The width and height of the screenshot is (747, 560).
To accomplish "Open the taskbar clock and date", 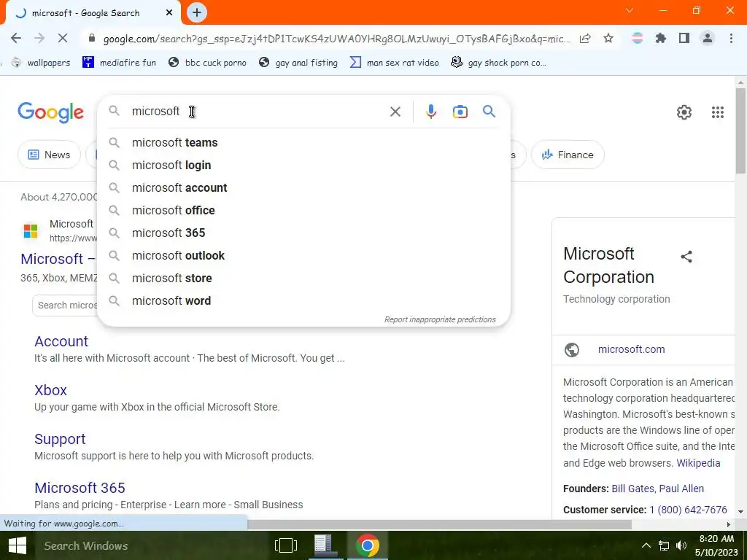I will click(716, 545).
